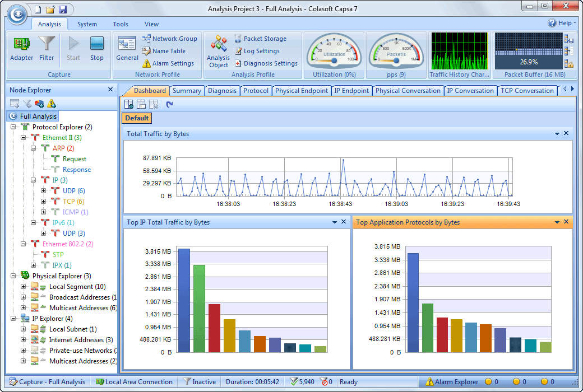Open Network Group settings
This screenshot has height=392, width=583.
click(x=169, y=39)
